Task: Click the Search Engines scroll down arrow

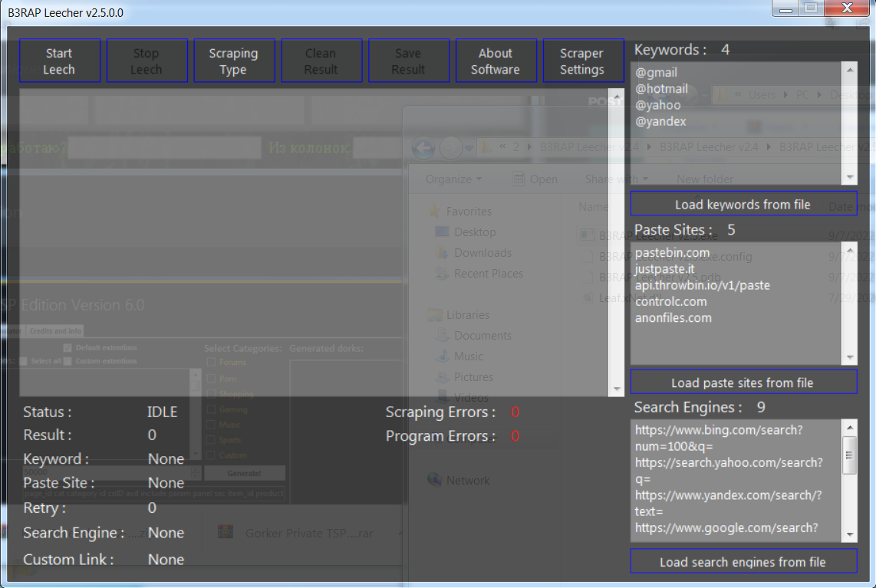Action: point(850,534)
